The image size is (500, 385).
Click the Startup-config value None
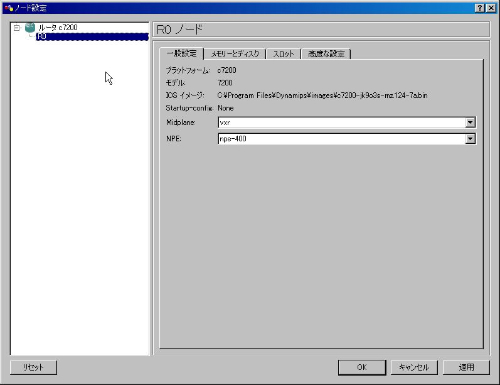pyautogui.click(x=225, y=108)
